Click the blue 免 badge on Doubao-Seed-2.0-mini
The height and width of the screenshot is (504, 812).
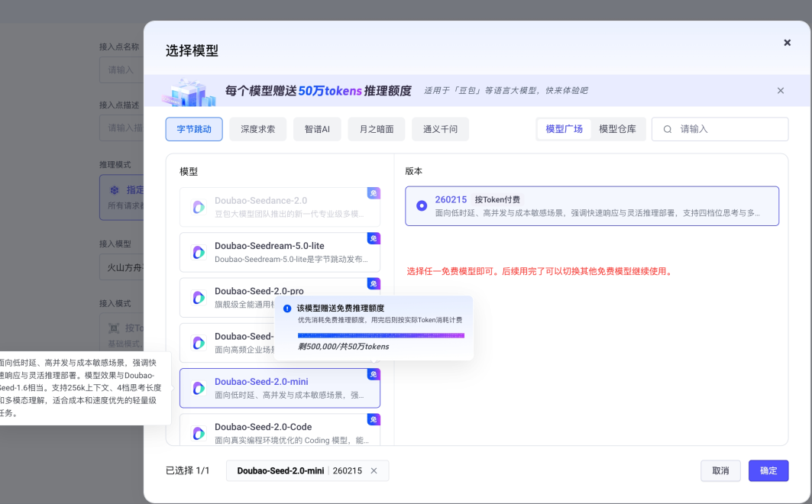pyautogui.click(x=373, y=374)
